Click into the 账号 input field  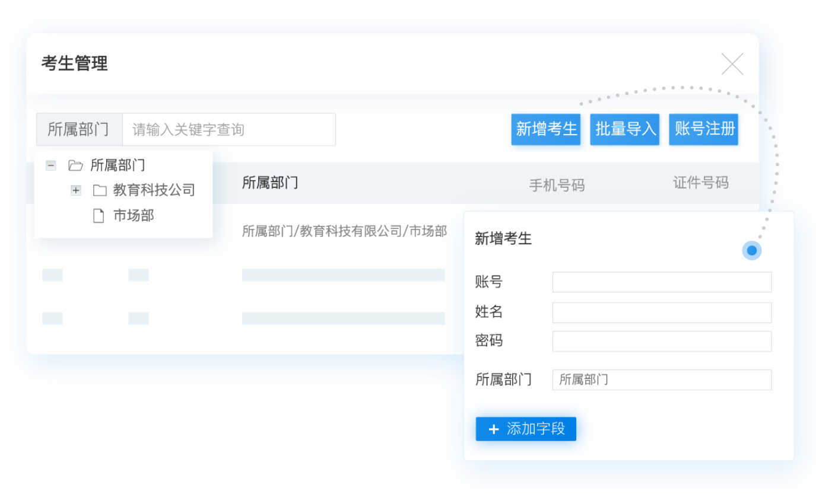662,282
